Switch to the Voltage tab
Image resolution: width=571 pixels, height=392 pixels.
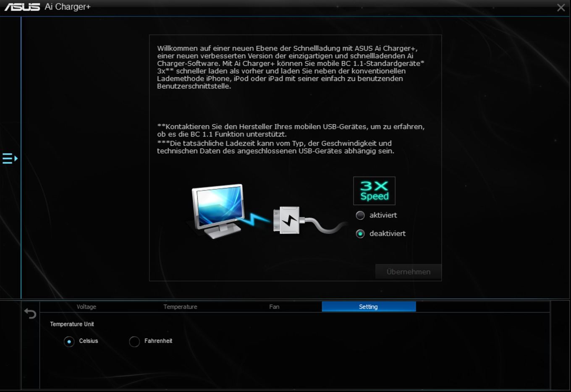86,307
